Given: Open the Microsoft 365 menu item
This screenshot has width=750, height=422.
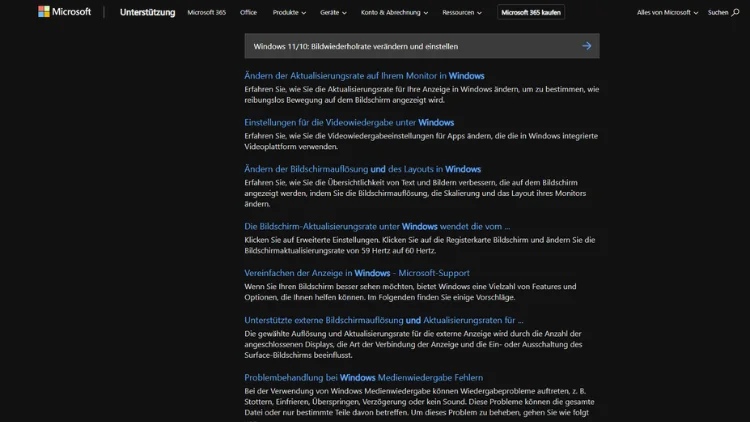Looking at the screenshot, I should [x=207, y=12].
